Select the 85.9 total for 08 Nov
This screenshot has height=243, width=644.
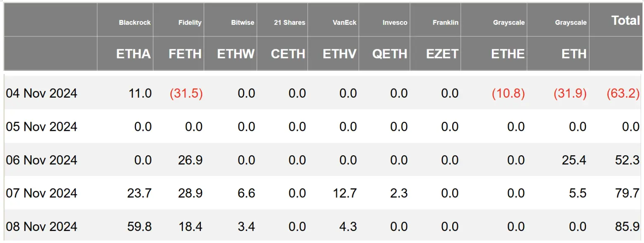click(x=628, y=226)
